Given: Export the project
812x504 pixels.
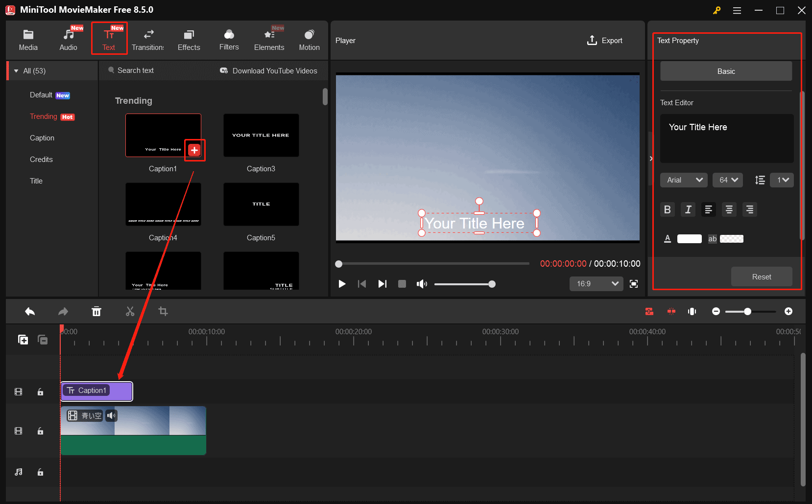Looking at the screenshot, I should point(605,40).
